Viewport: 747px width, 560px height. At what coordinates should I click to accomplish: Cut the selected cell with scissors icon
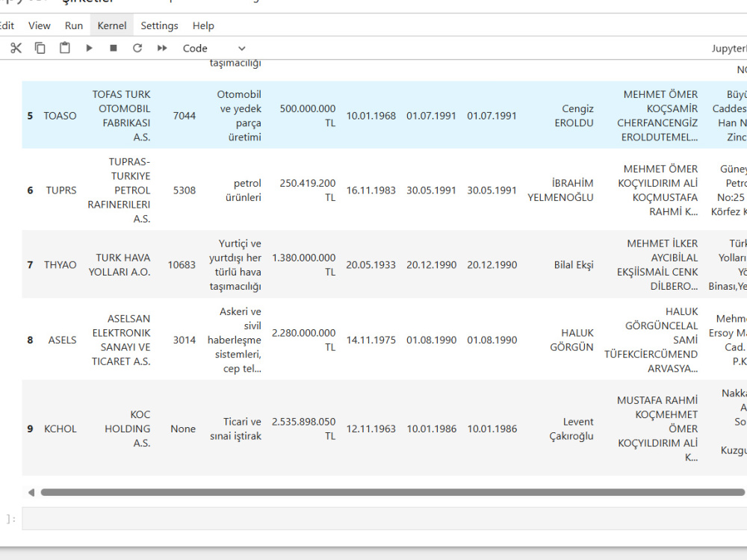point(16,48)
